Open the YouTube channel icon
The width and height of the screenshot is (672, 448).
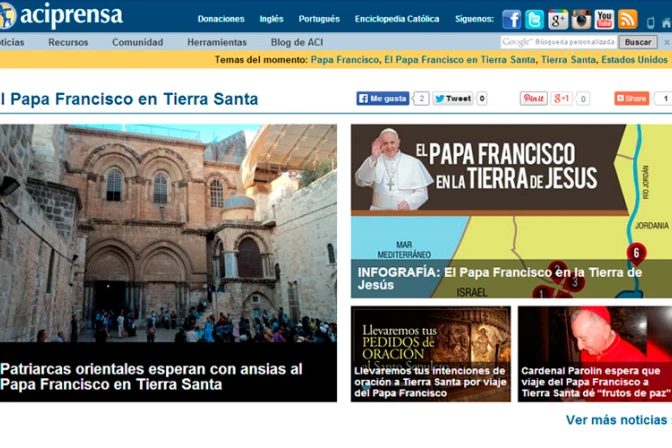coord(605,19)
